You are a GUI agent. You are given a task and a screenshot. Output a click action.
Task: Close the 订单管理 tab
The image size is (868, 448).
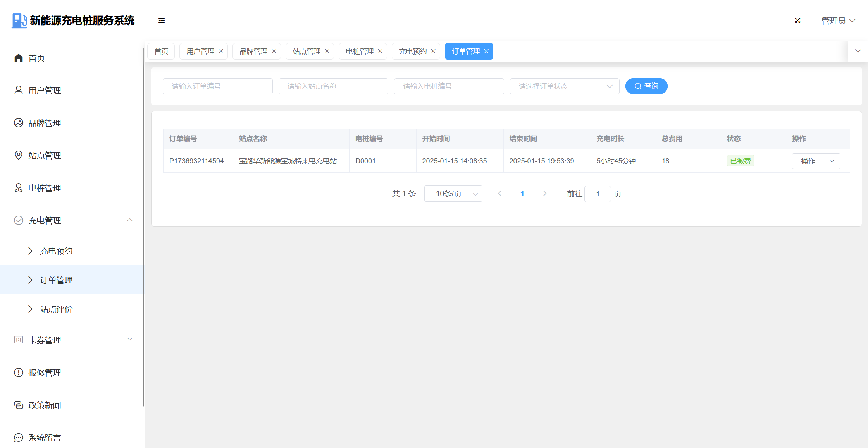pyautogui.click(x=486, y=51)
